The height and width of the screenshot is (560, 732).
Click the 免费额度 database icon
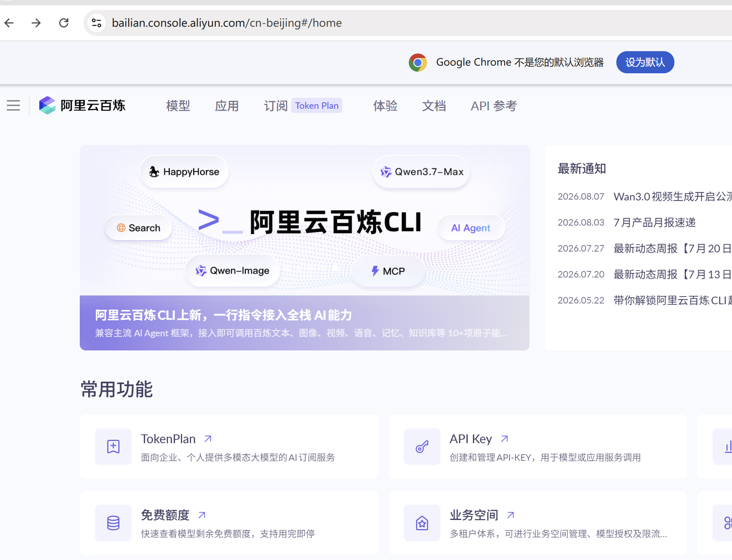pyautogui.click(x=113, y=523)
